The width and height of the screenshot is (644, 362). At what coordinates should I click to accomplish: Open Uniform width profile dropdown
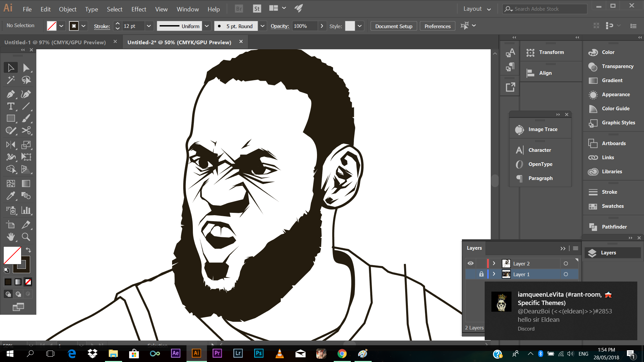[x=207, y=26]
